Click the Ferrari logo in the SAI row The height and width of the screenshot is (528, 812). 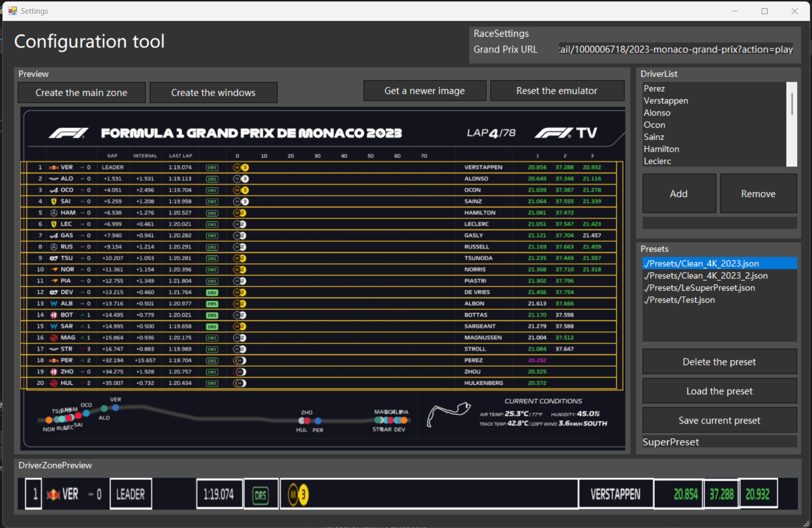53,202
